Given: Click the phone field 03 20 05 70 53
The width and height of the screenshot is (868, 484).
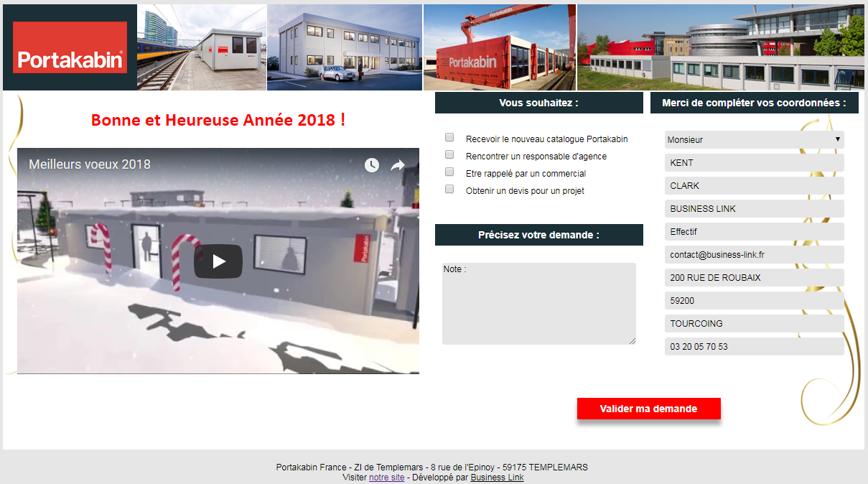Looking at the screenshot, I should 754,347.
